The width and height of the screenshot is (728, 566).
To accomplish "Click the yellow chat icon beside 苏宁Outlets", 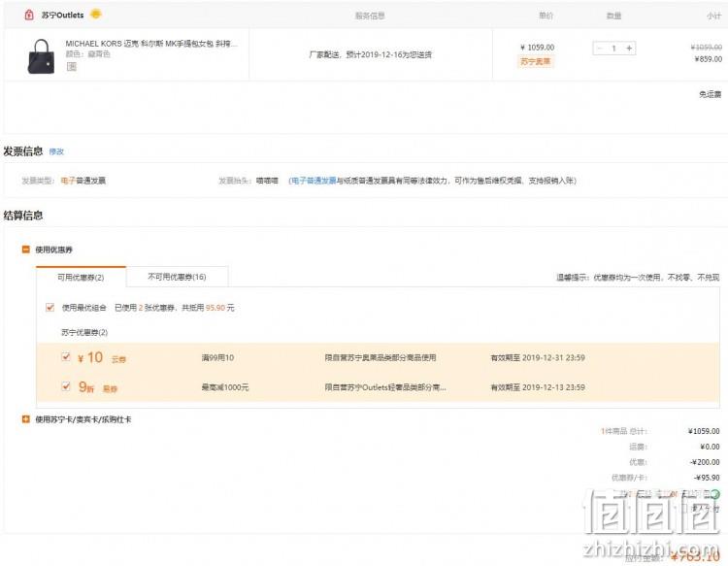I will click(x=96, y=14).
